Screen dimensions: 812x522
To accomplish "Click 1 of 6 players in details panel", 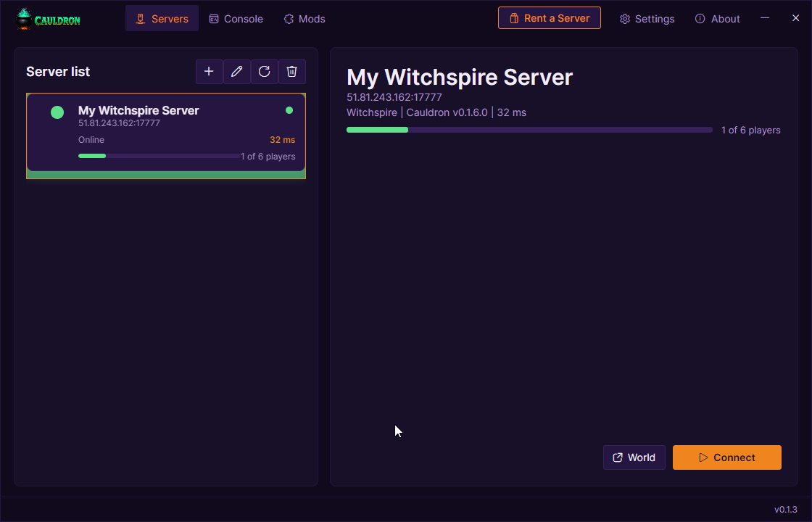I will pos(751,130).
